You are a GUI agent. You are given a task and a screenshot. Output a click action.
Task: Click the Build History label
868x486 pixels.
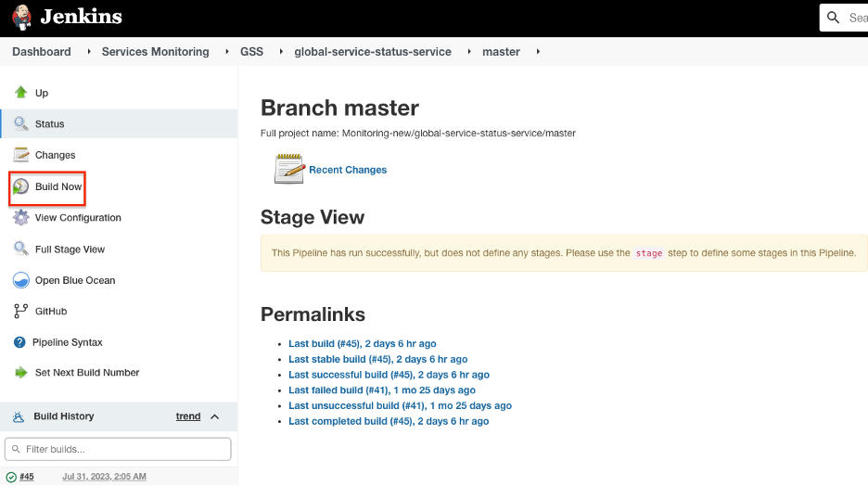pyautogui.click(x=64, y=416)
